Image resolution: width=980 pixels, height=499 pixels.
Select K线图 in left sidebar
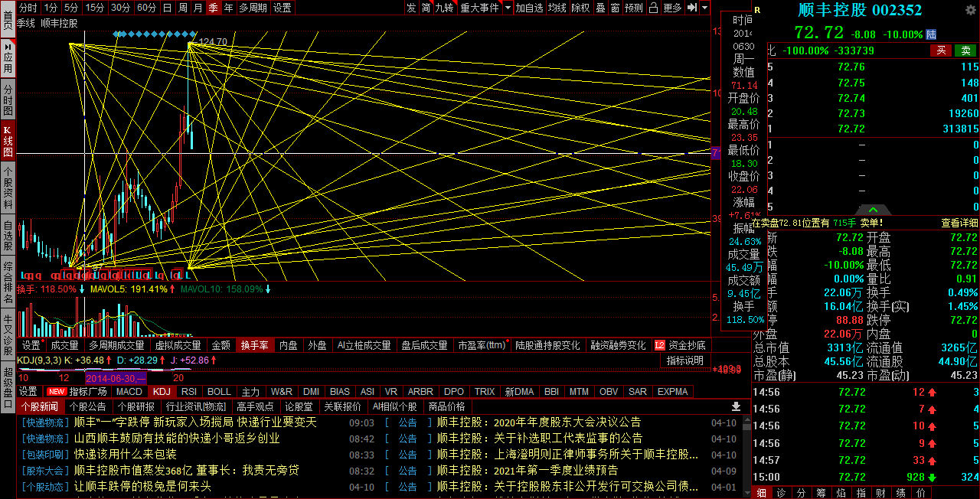tap(8, 141)
